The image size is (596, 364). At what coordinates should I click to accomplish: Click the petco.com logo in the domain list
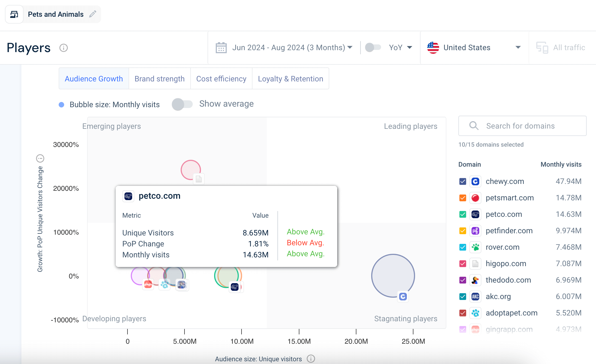click(x=475, y=214)
